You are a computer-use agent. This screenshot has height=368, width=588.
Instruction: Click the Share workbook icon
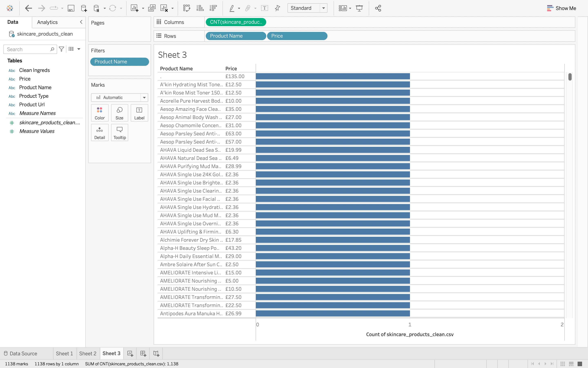[x=378, y=8]
